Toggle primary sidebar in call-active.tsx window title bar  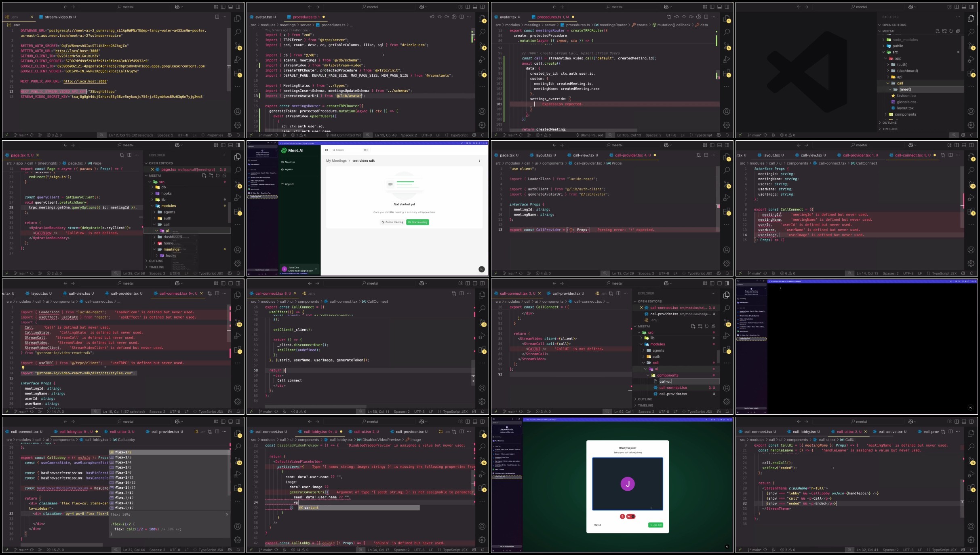[957, 422]
